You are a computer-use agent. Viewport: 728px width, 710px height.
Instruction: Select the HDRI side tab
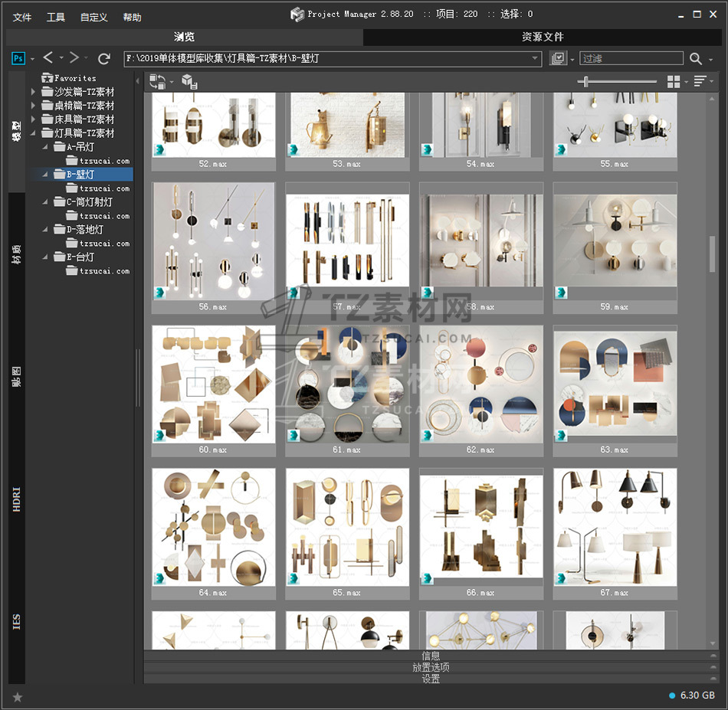tap(17, 498)
